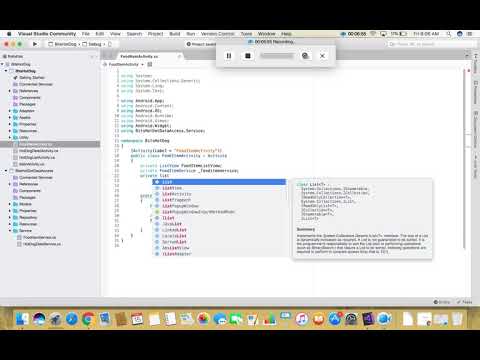Open Visual Studio icon in the dock

[x=368, y=319]
